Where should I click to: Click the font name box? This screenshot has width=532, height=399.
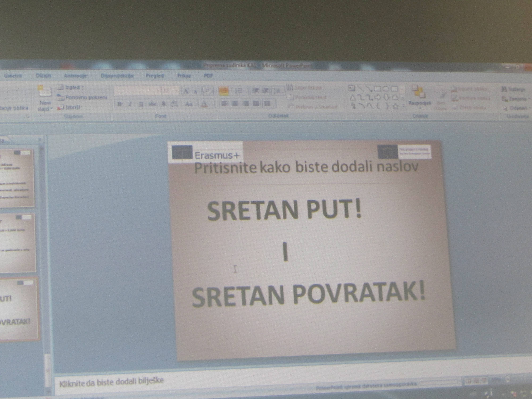click(137, 91)
